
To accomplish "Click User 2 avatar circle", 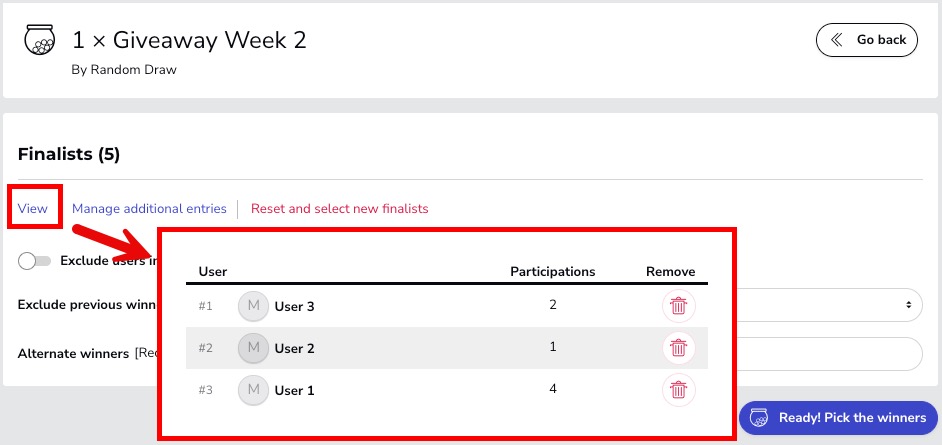I will [254, 348].
